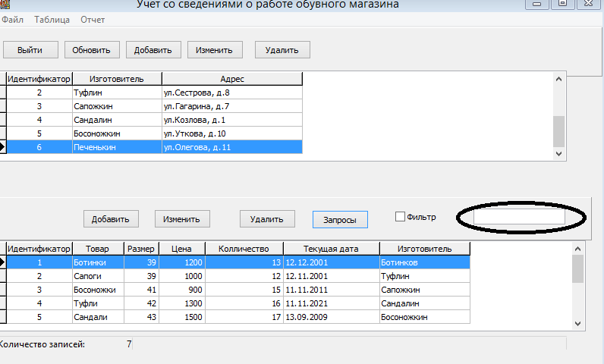
Task: Click the Запросы button
Action: tap(340, 220)
